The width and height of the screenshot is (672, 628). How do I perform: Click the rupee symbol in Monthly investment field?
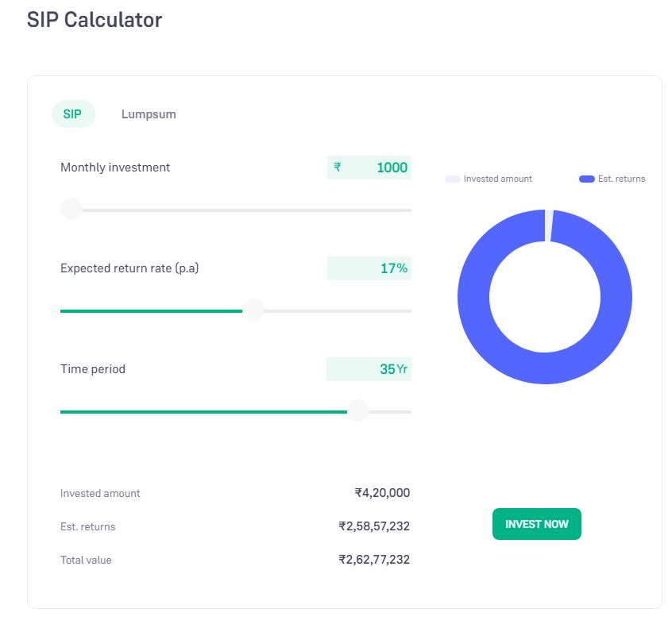338,168
